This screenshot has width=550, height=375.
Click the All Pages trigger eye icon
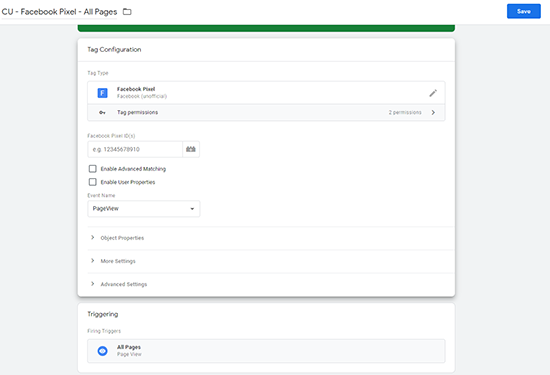pyautogui.click(x=102, y=351)
